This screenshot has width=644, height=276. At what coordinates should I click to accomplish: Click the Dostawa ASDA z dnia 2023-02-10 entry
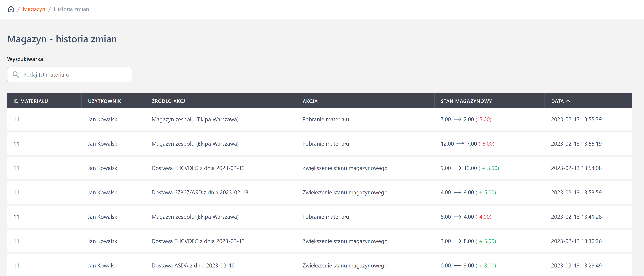point(193,265)
